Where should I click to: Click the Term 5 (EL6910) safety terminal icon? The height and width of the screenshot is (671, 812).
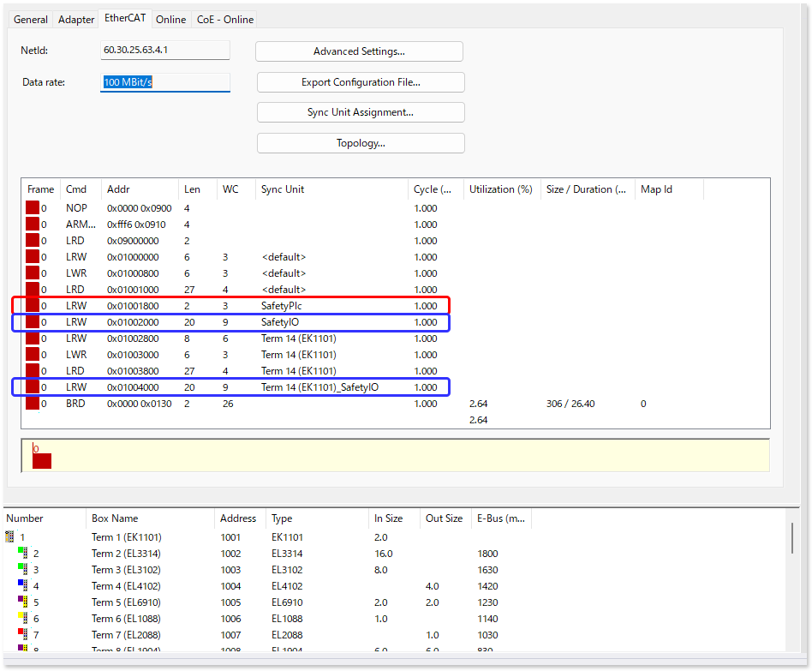(x=22, y=602)
